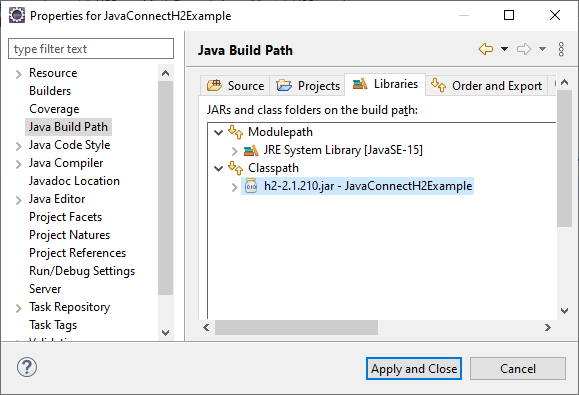Viewport: 579px width, 395px height.
Task: Expand the Java Compiler category
Action: 19,164
